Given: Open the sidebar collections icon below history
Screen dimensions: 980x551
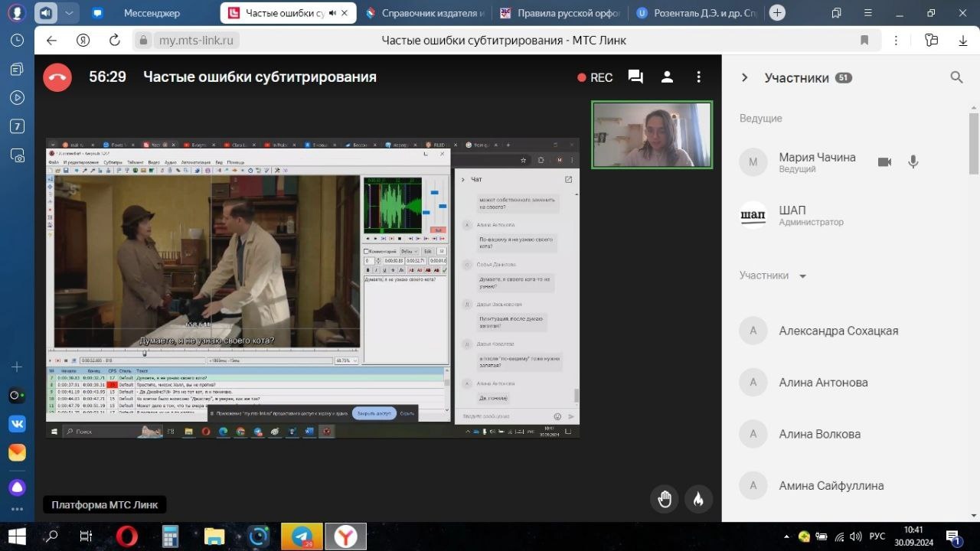Looking at the screenshot, I should [17, 69].
